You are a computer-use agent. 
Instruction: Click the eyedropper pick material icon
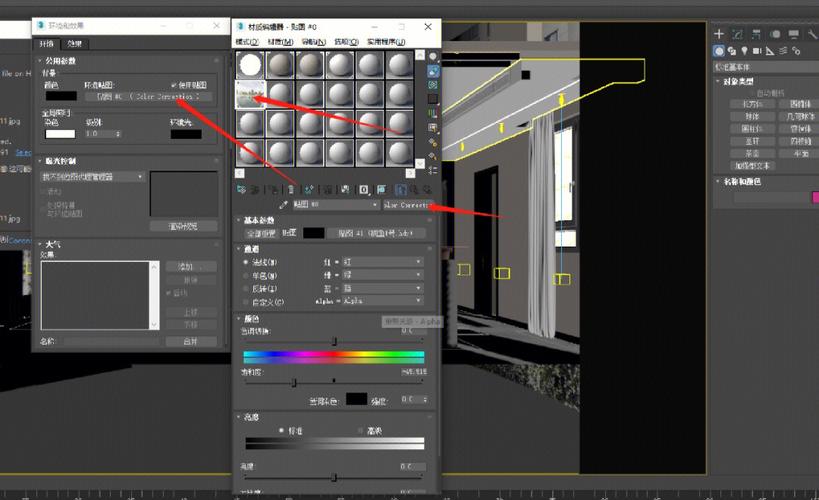click(283, 204)
